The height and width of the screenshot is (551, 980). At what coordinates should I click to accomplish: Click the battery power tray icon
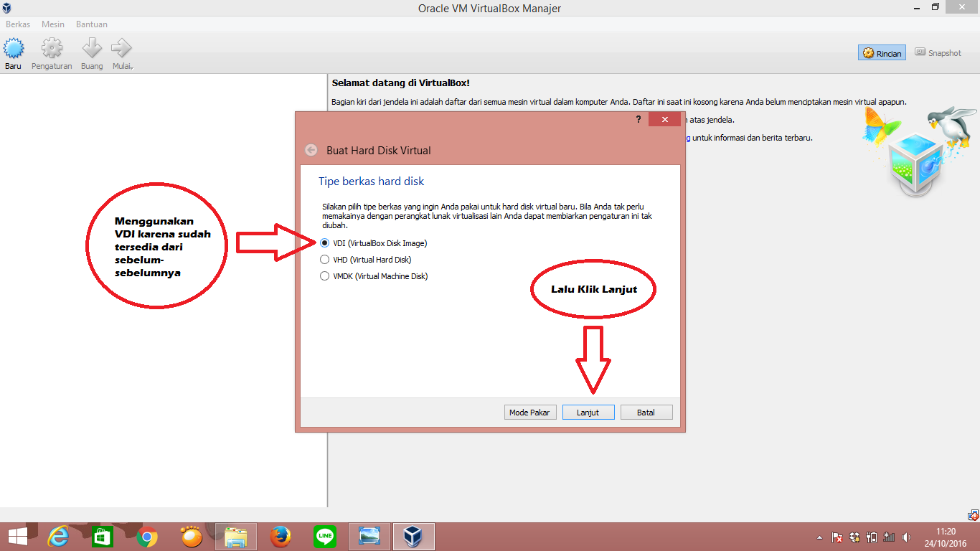coord(872,537)
